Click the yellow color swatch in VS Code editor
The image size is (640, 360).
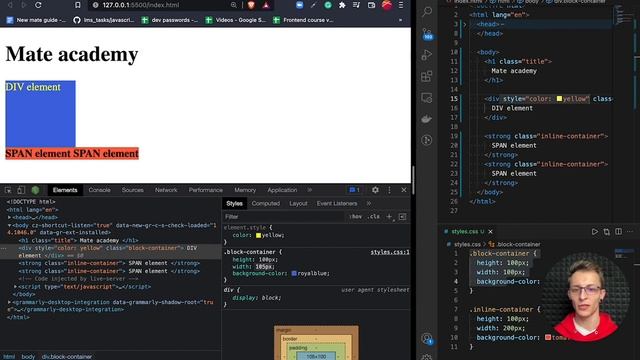pos(559,99)
